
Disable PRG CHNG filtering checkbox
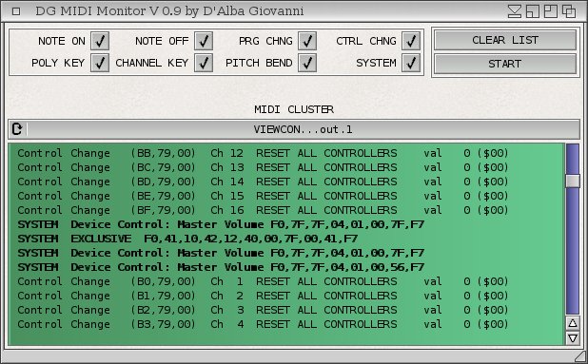[x=307, y=41]
